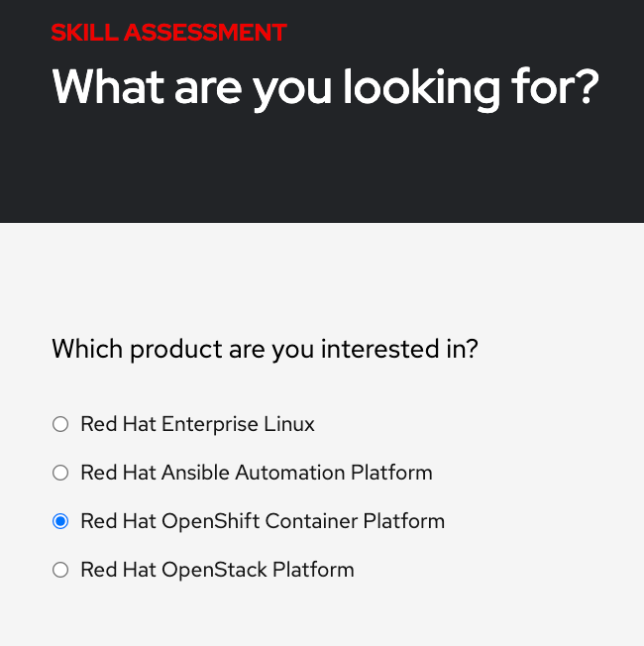Click the red "SKILL ASSESSMENT" heading
Viewport: 644px width, 646px height.
click(168, 33)
